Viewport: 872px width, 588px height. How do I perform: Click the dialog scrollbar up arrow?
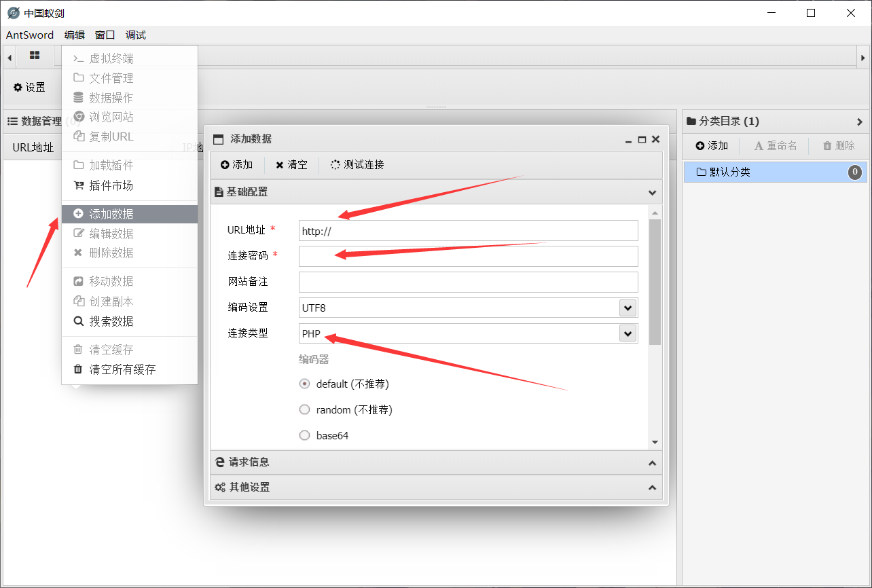click(655, 213)
